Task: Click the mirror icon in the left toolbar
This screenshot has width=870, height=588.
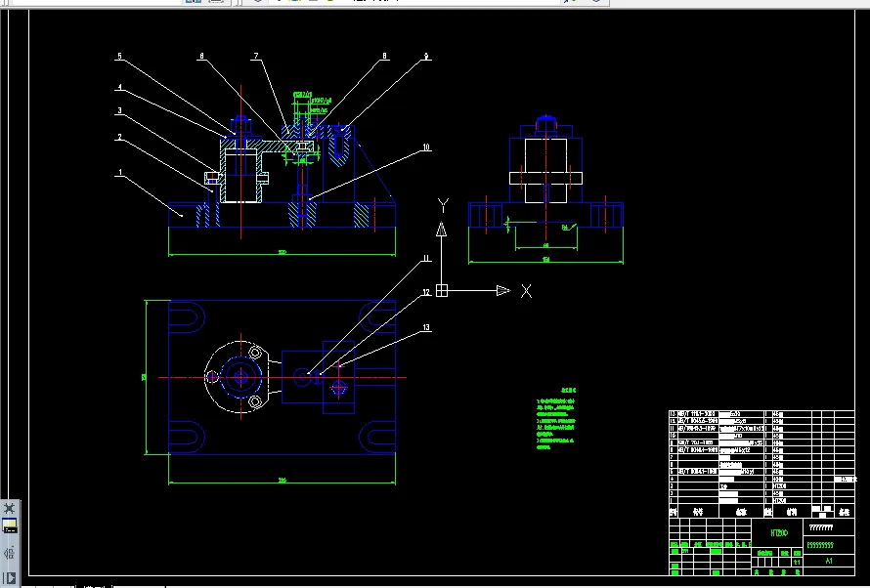Action: [10, 553]
